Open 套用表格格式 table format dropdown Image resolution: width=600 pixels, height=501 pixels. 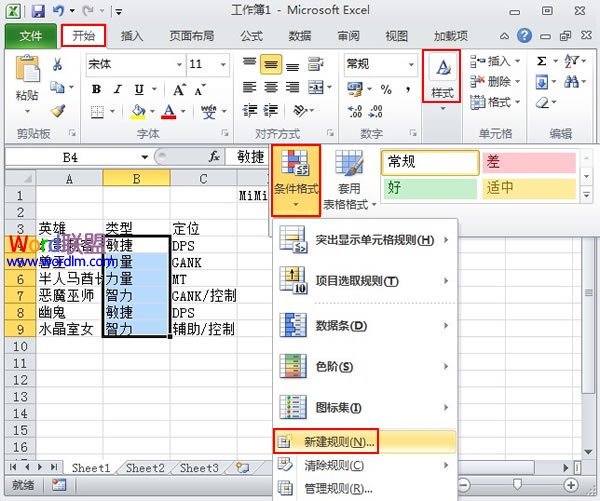349,180
